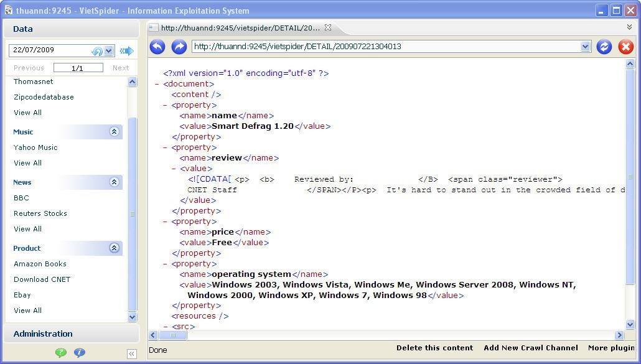641x364 pixels.
Task: Select Download CNET in Product list
Action: point(42,279)
